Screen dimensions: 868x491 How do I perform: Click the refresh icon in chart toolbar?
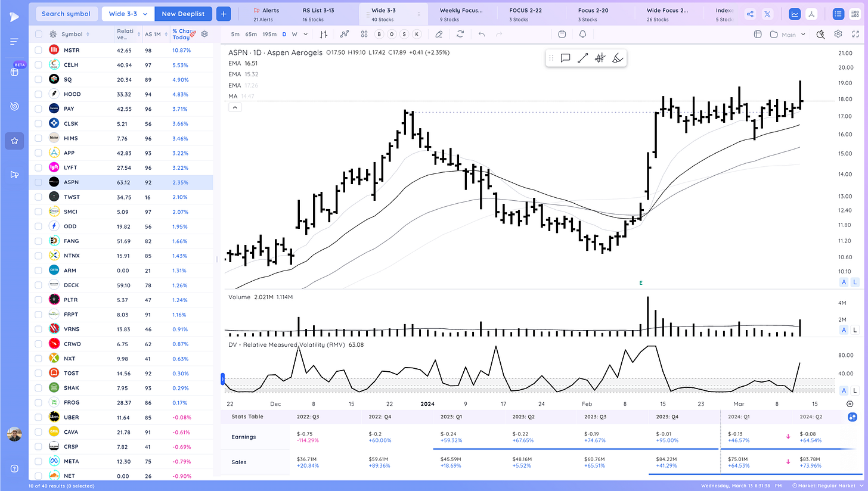[460, 34]
